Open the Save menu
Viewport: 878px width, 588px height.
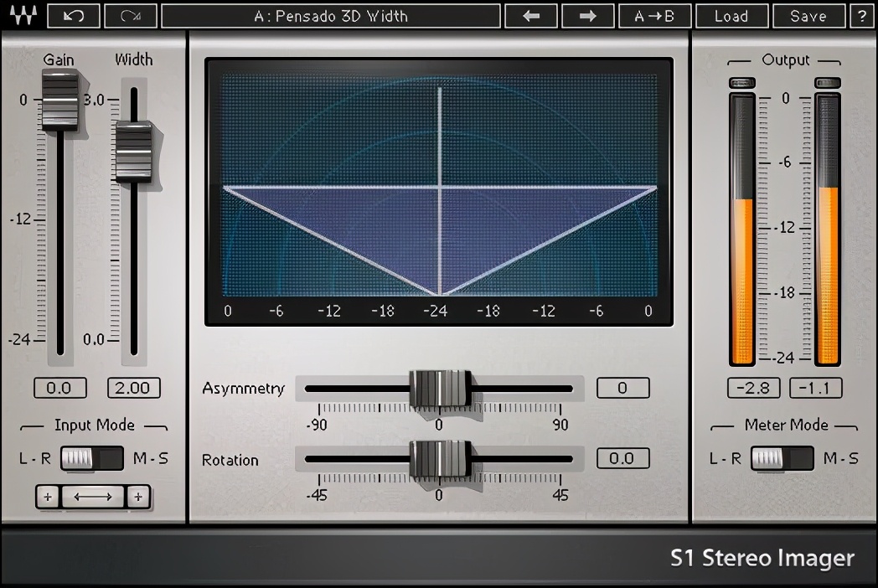[x=808, y=16]
